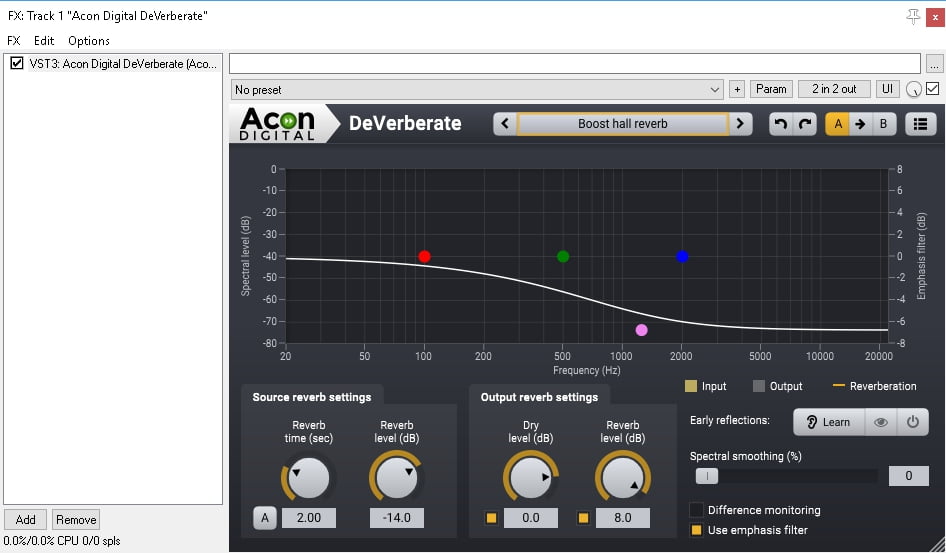This screenshot has height=553, width=946.
Task: Go to next preset with right arrow
Action: point(740,124)
